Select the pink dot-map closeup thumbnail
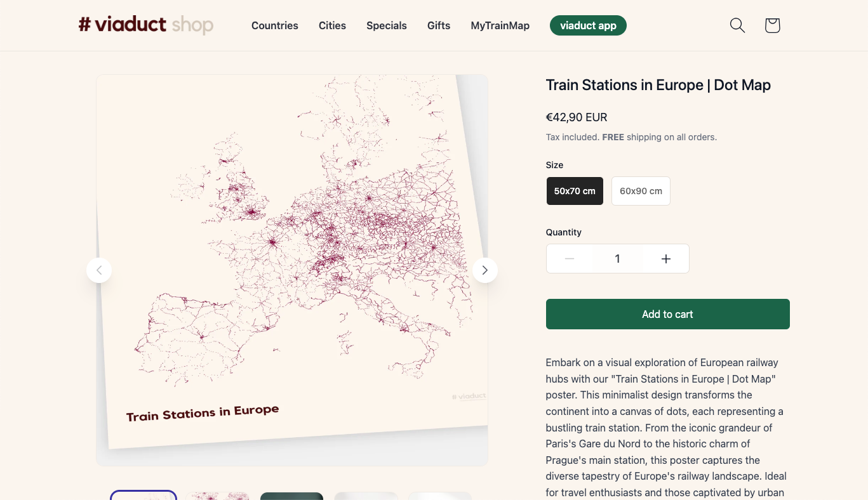This screenshot has width=868, height=500. tap(217, 496)
